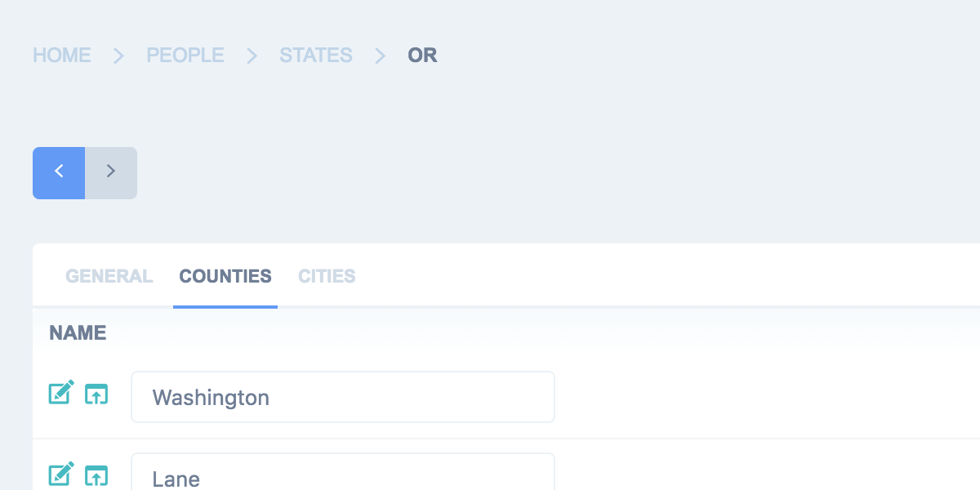Click the edit icon for Lane county

pyautogui.click(x=61, y=474)
